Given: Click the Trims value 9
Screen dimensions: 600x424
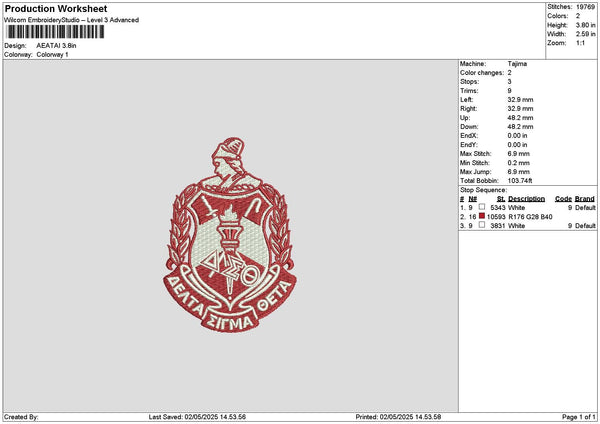Looking at the screenshot, I should [510, 91].
